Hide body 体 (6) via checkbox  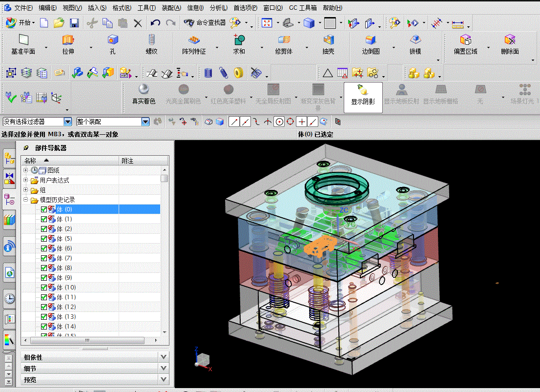coord(44,248)
